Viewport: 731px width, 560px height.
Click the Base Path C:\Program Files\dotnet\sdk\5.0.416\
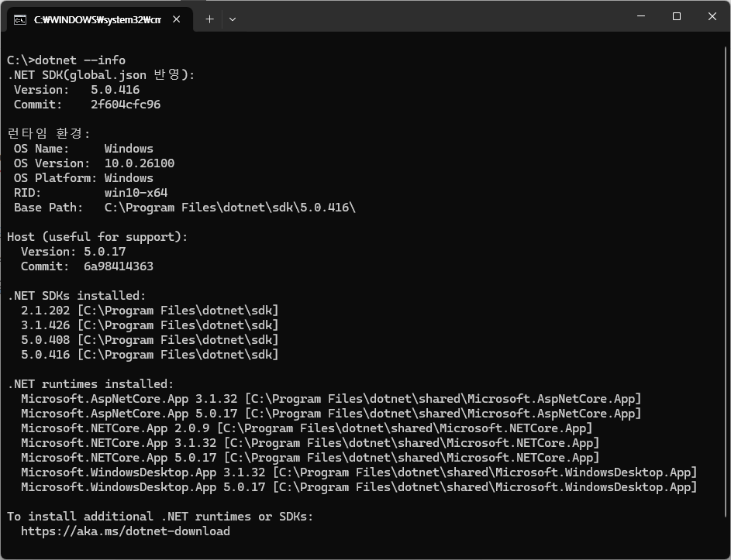click(229, 208)
